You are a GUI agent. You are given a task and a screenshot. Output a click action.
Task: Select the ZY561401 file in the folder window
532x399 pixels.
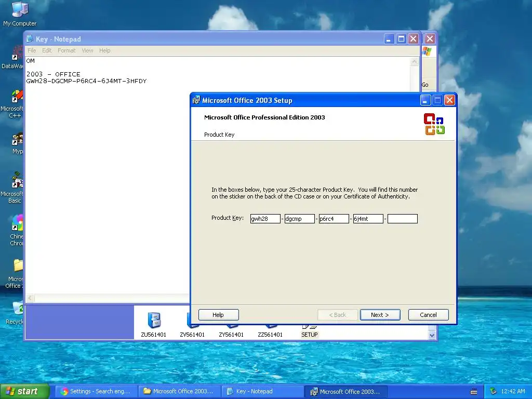tap(231, 332)
